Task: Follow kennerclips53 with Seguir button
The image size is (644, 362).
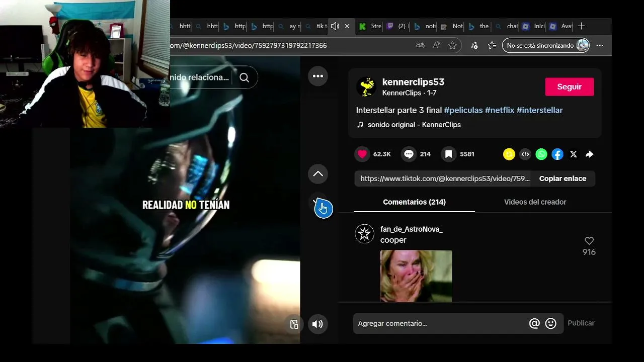Action: coord(570,87)
